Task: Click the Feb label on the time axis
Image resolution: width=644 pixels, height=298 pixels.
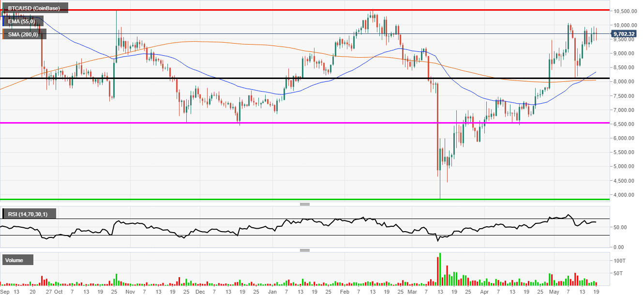Action: point(344,292)
